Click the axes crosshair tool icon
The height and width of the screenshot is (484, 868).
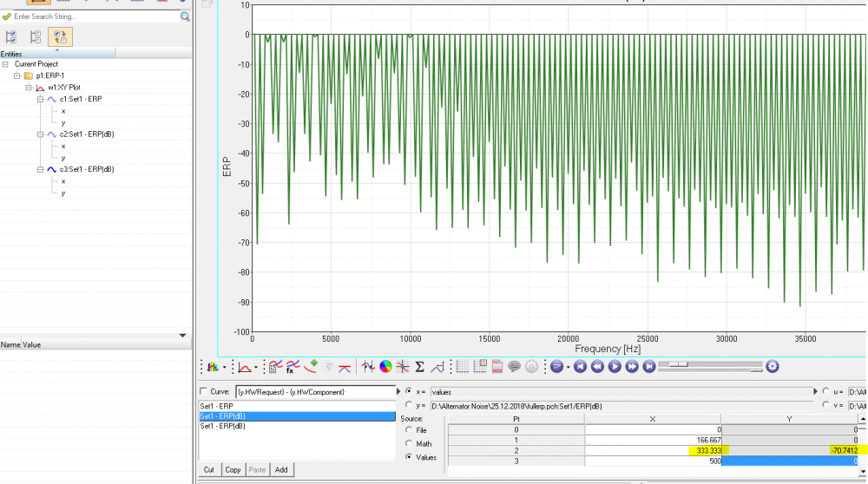click(x=403, y=367)
